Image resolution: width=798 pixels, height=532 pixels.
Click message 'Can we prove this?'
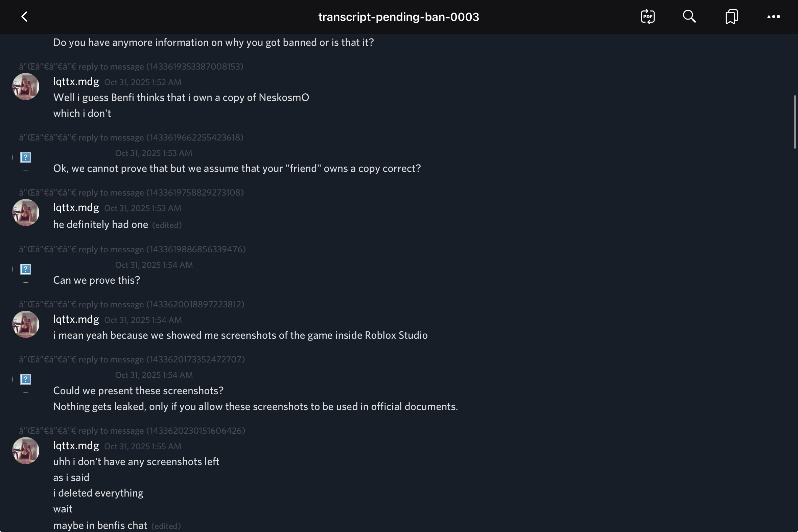click(96, 280)
